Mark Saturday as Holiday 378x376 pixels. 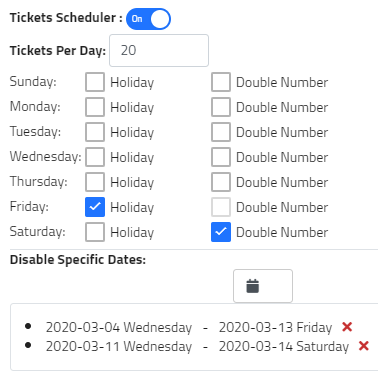95,232
